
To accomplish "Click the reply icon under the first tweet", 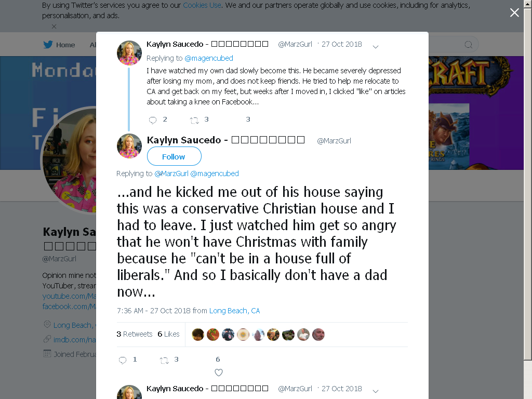I will pyautogui.click(x=153, y=120).
